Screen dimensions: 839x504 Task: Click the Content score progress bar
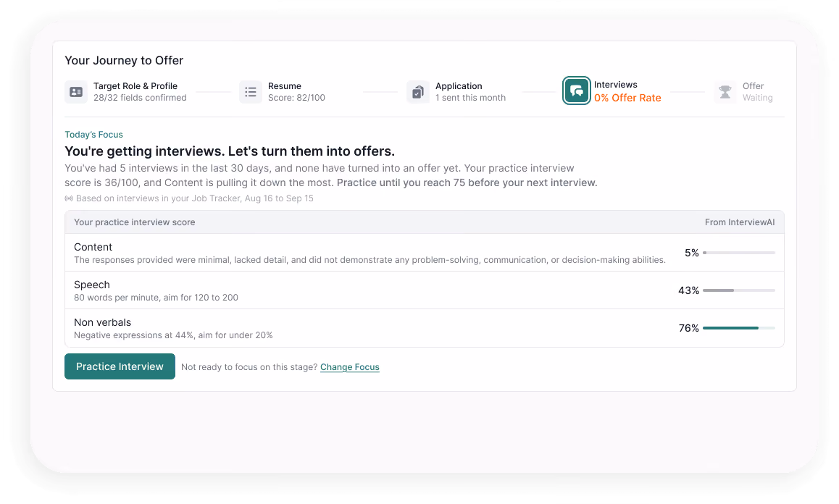[x=739, y=253]
